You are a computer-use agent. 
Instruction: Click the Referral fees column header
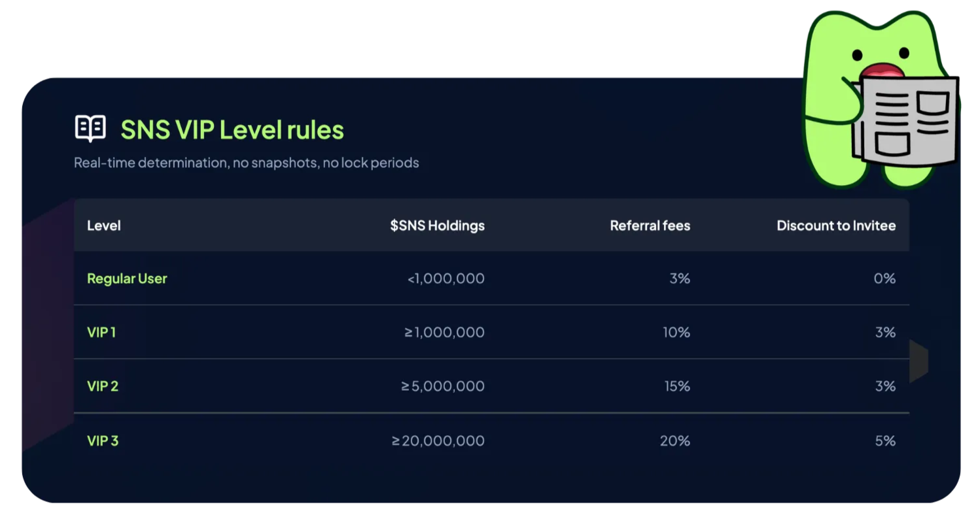(650, 225)
